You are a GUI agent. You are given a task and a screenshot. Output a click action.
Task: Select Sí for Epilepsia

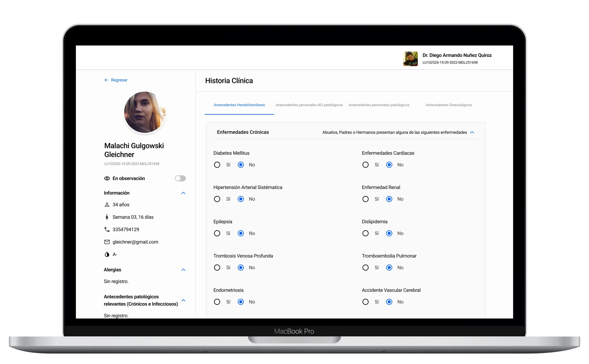pyautogui.click(x=217, y=233)
